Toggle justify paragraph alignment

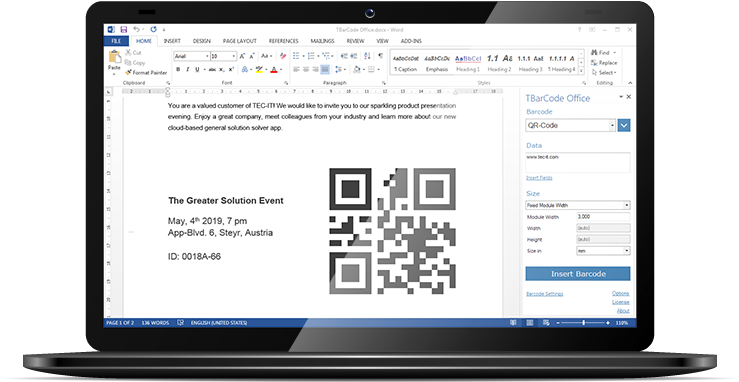tap(325, 70)
